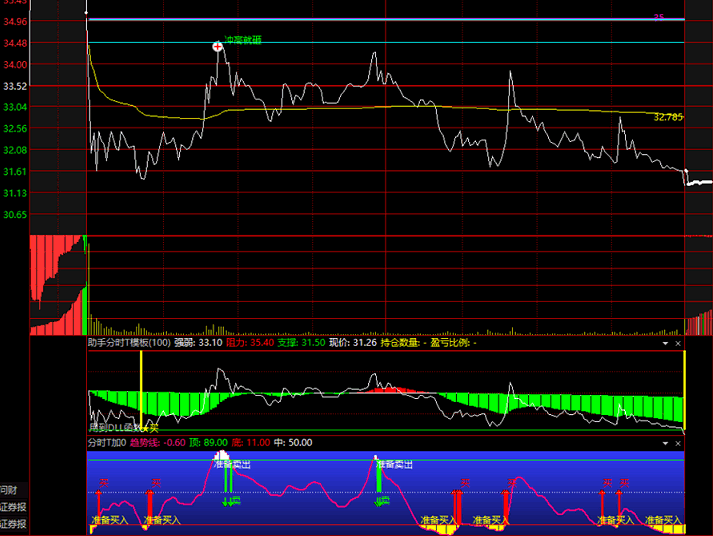Viewport: 713px width, 536px height.
Task: Click the 34.00 price axis label
Action: [x=15, y=65]
